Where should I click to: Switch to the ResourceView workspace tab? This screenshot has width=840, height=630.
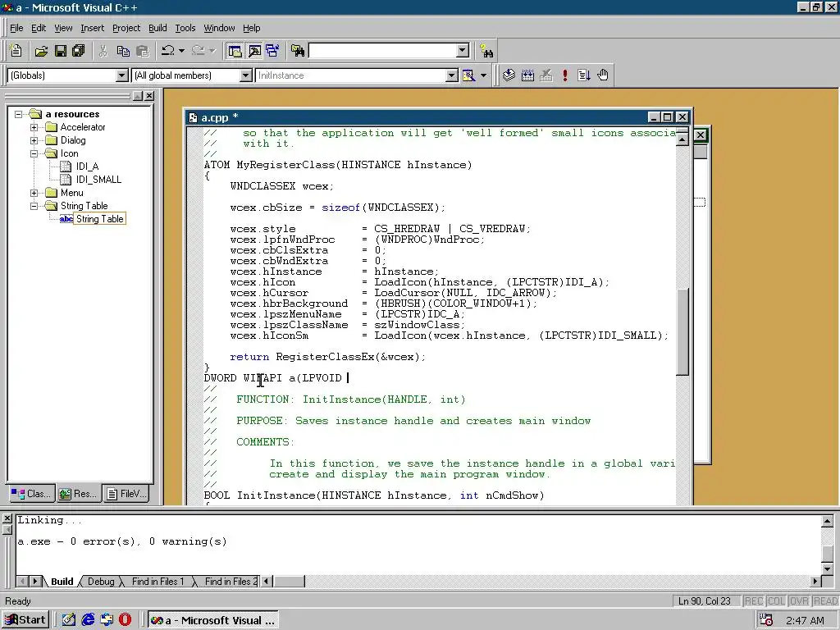pos(78,493)
